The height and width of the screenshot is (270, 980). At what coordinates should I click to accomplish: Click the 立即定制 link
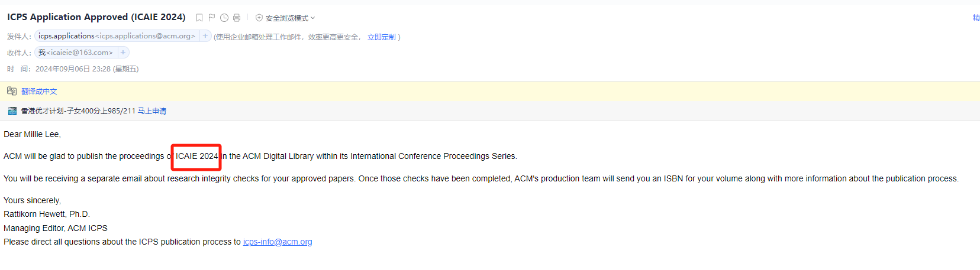(382, 37)
